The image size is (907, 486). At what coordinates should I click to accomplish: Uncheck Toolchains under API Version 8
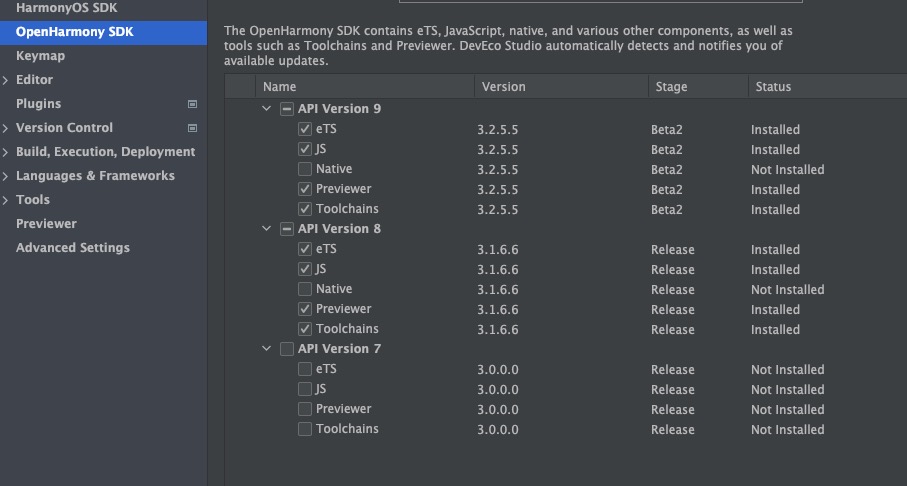click(305, 329)
